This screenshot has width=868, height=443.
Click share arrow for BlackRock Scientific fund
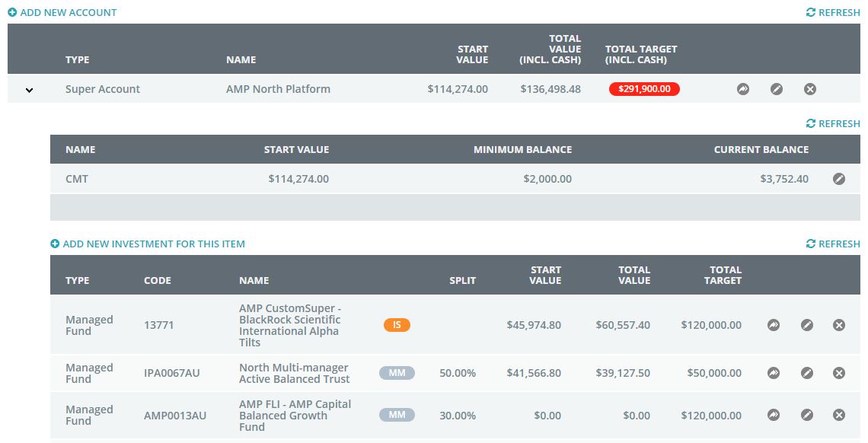click(774, 325)
